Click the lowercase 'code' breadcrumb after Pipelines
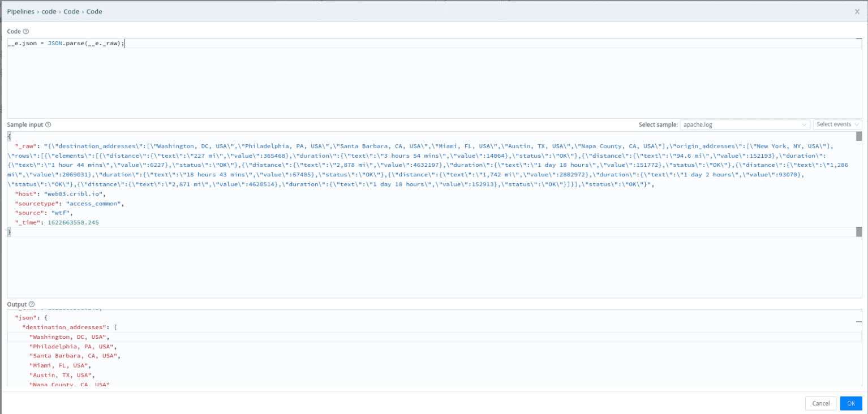This screenshot has height=414, width=868. click(49, 11)
